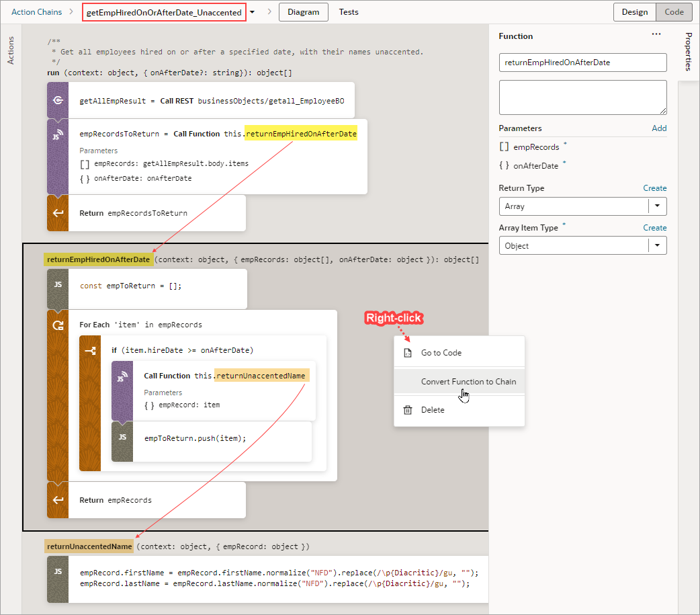
Task: Click the Call Function icon for returnUnaccentedName
Action: click(122, 376)
